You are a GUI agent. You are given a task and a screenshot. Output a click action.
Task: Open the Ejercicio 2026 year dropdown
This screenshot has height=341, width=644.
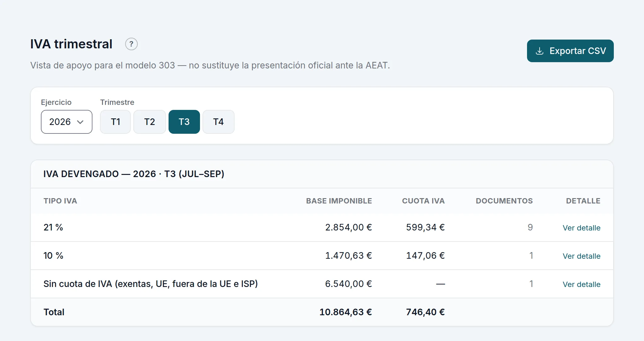pos(67,122)
